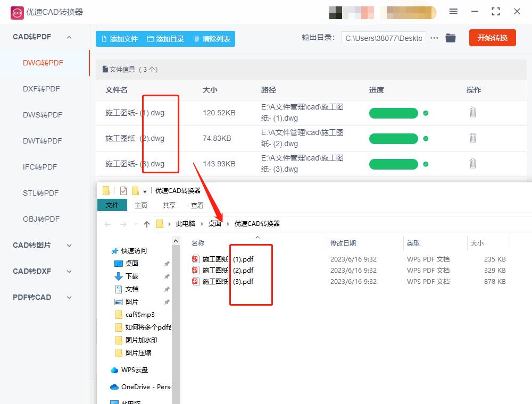Click the progress bar for 施工图纸-(2).dwg

pyautogui.click(x=394, y=138)
